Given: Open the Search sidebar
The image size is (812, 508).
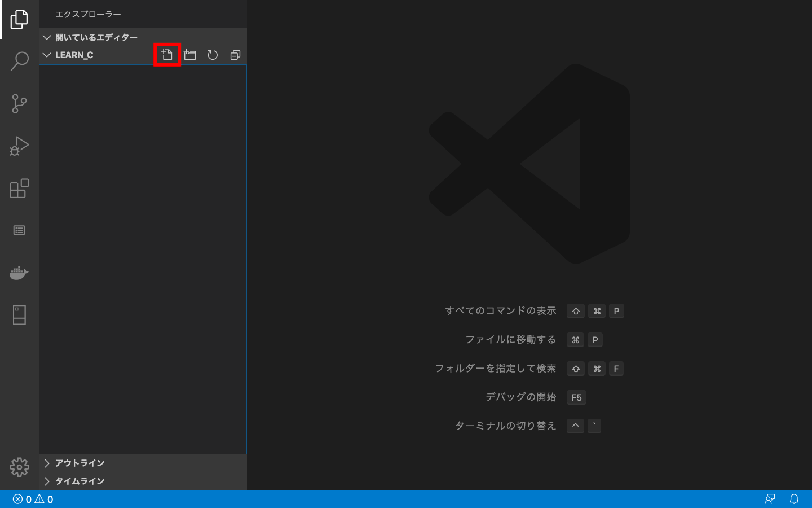Looking at the screenshot, I should tap(19, 61).
